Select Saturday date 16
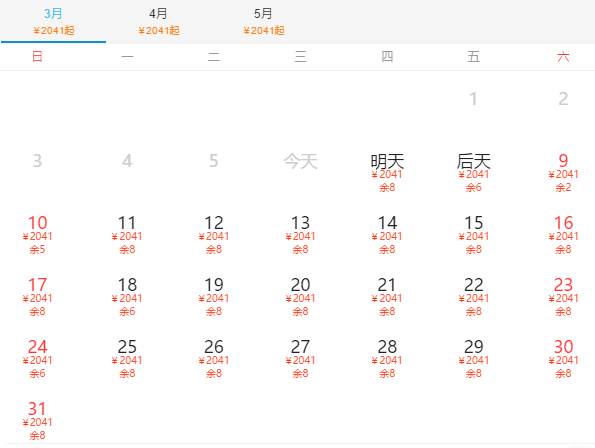The image size is (595, 448). [x=563, y=234]
